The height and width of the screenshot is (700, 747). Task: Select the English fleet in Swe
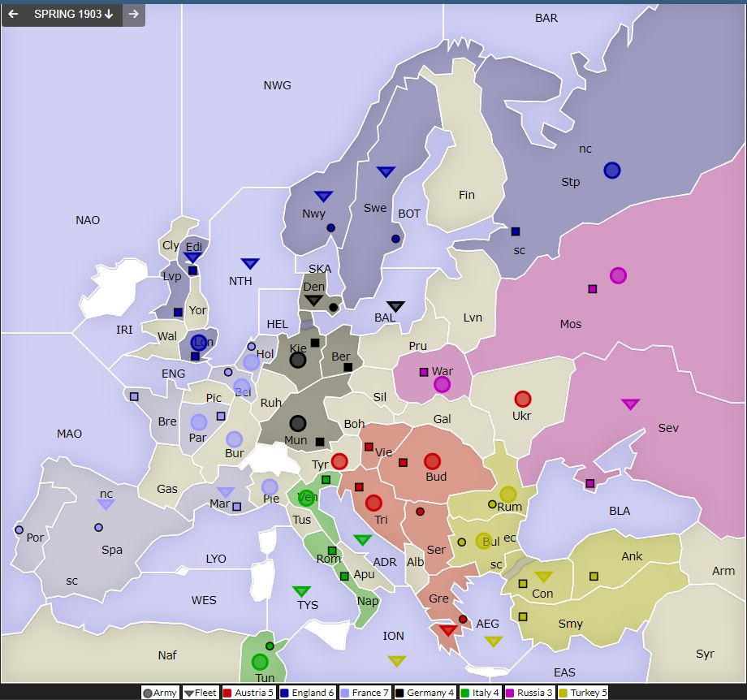(x=386, y=171)
